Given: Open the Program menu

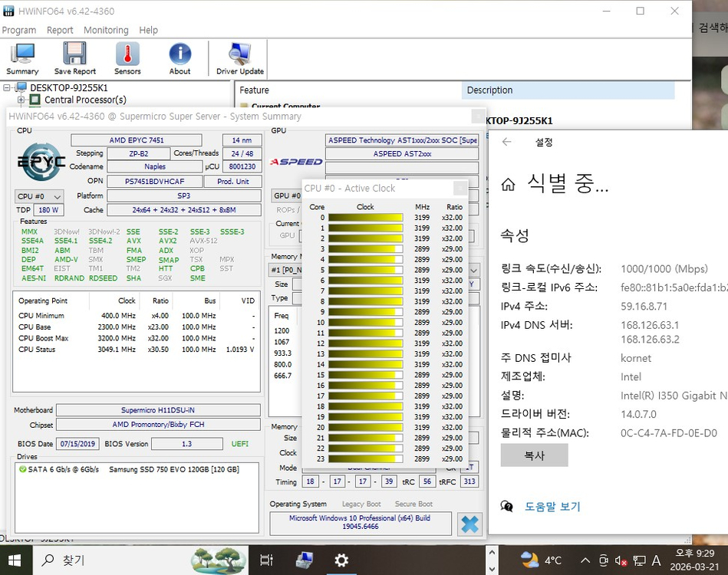Looking at the screenshot, I should click(x=19, y=30).
